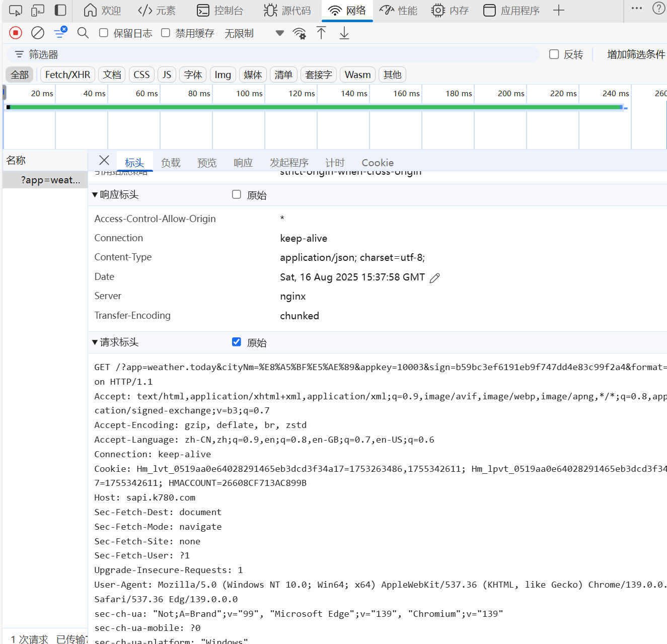Select the 全部 filter type

click(20, 75)
